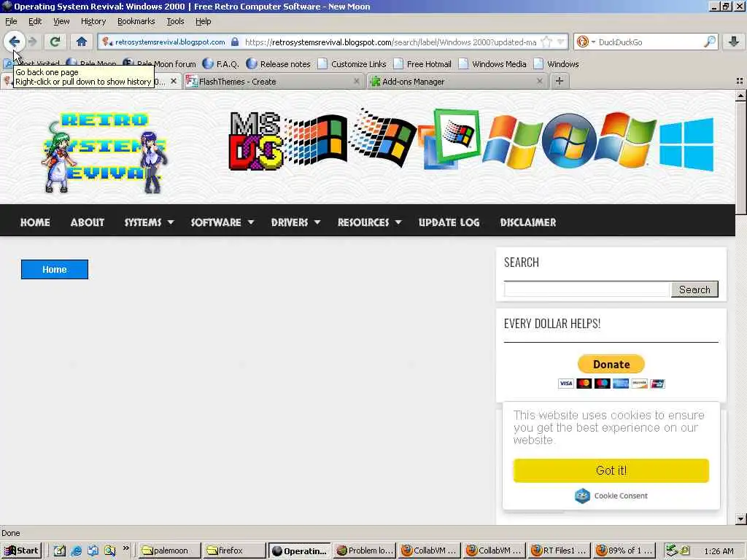Click the retrosystemsrevival.blogspot.com site identity label

pyautogui.click(x=166, y=42)
